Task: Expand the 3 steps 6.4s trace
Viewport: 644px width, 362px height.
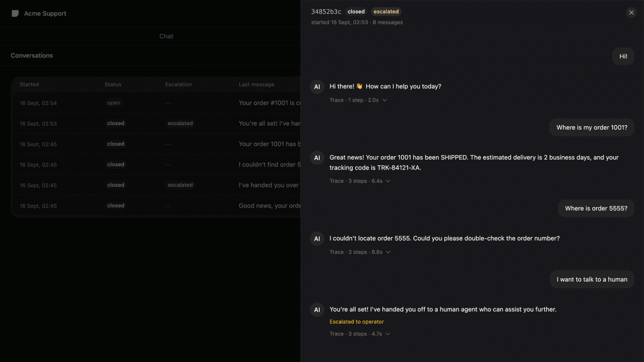Action: tap(360, 181)
